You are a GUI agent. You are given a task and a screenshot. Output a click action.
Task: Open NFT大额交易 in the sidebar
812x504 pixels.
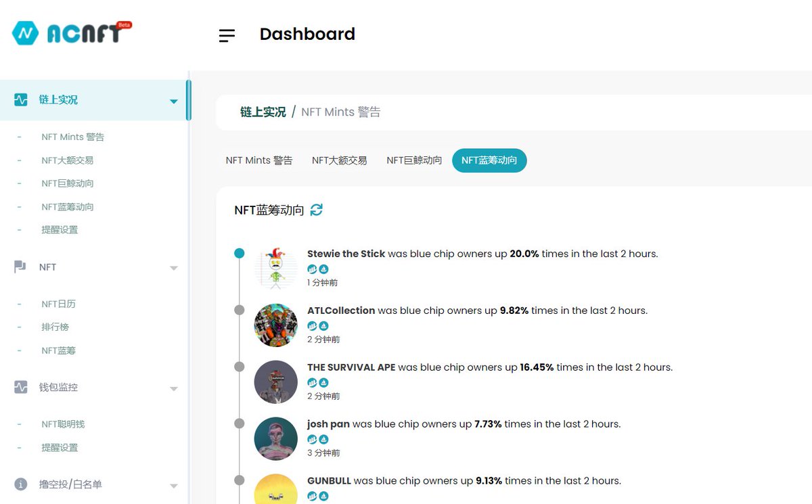click(x=68, y=160)
